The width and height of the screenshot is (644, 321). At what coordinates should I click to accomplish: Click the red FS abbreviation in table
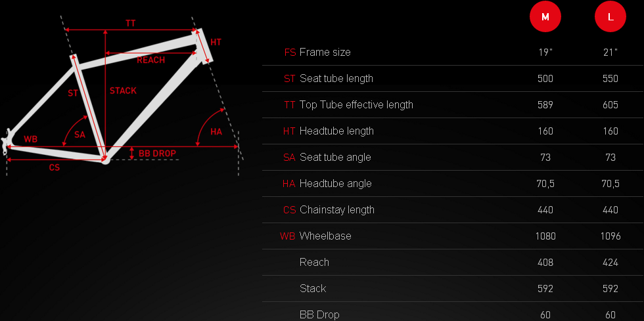[290, 52]
